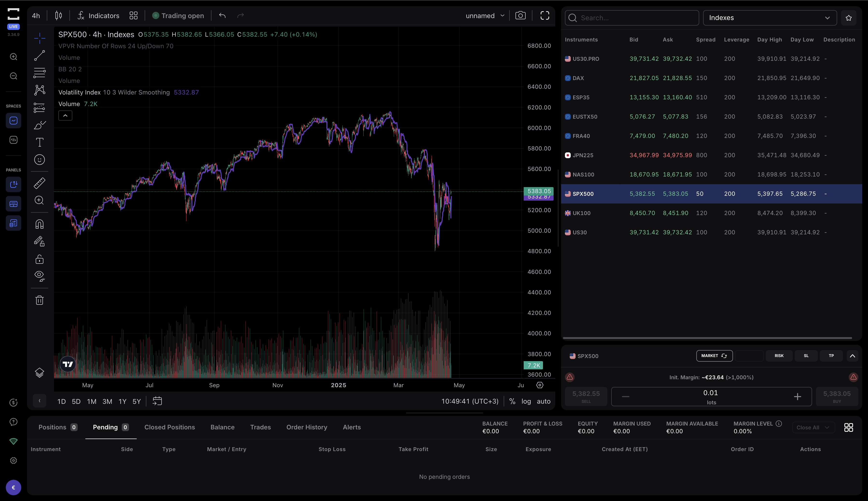The height and width of the screenshot is (501, 868).
Task: Switch to the Closed Positions tab
Action: 170,427
